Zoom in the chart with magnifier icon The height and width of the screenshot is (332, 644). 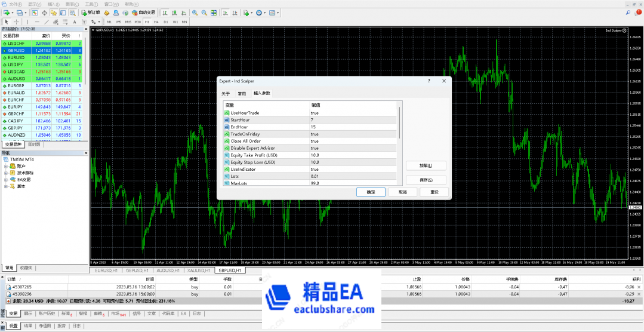coord(195,13)
